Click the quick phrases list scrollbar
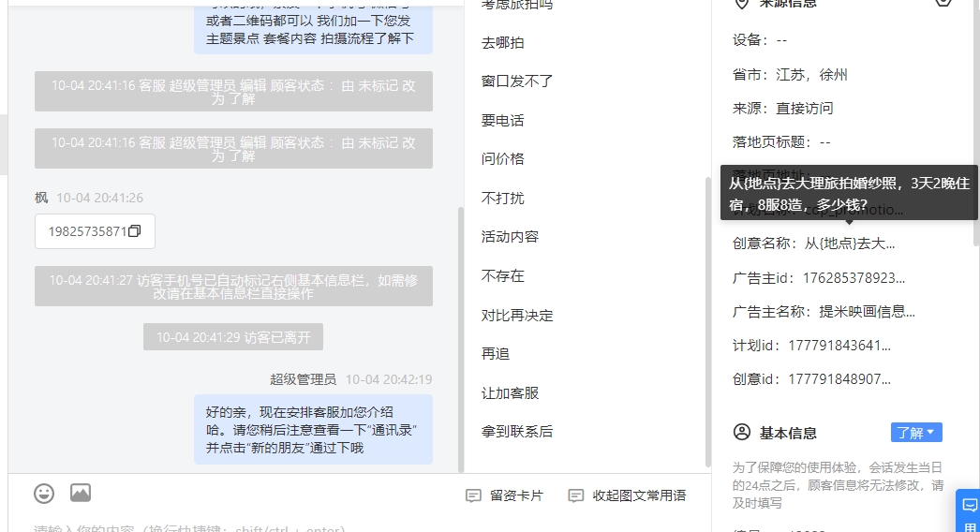This screenshot has width=980, height=532. (x=708, y=322)
